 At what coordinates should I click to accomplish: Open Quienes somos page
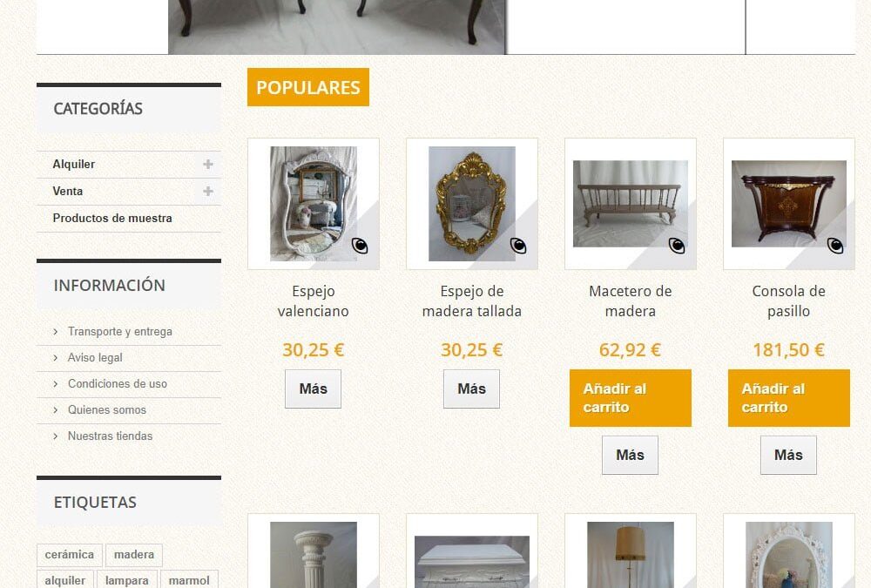coord(106,409)
